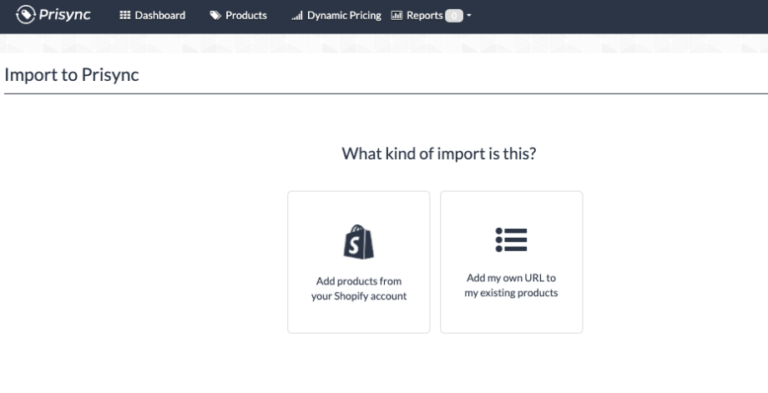Viewport: 768px width, 393px height.
Task: Click the Dynamic Pricing signal bars icon
Action: pos(297,16)
